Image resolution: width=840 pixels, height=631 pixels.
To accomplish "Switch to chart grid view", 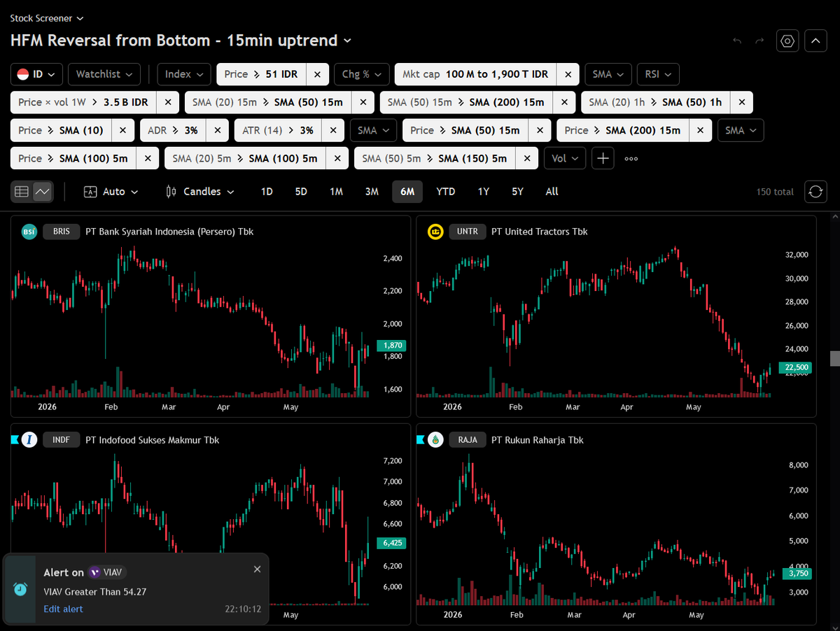I will 43,191.
